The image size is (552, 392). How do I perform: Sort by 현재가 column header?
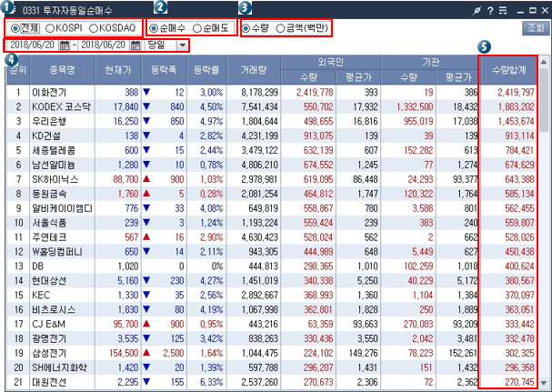(118, 70)
